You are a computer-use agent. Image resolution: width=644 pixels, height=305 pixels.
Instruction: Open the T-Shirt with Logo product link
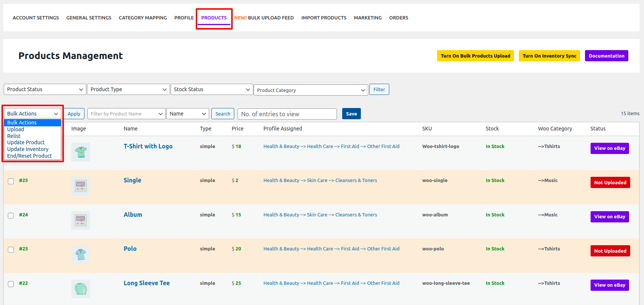148,146
